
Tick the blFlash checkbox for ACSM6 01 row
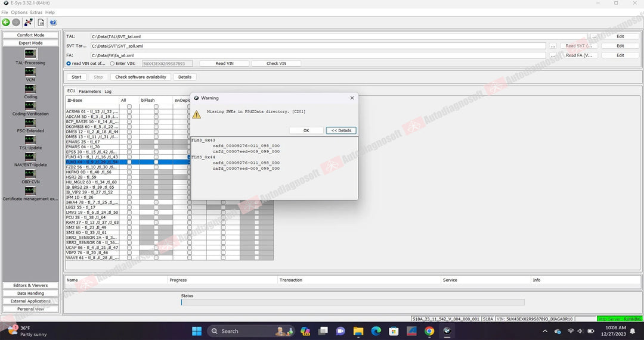(x=156, y=111)
